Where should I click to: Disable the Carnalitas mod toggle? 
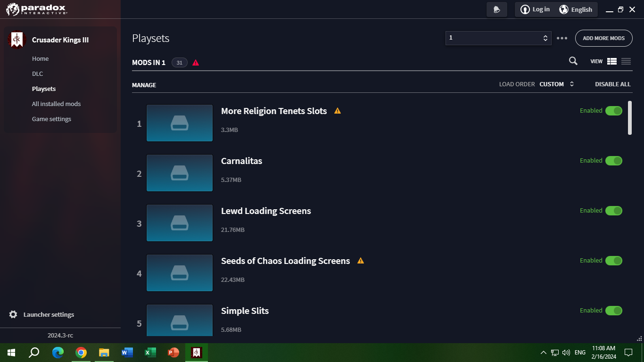click(614, 161)
